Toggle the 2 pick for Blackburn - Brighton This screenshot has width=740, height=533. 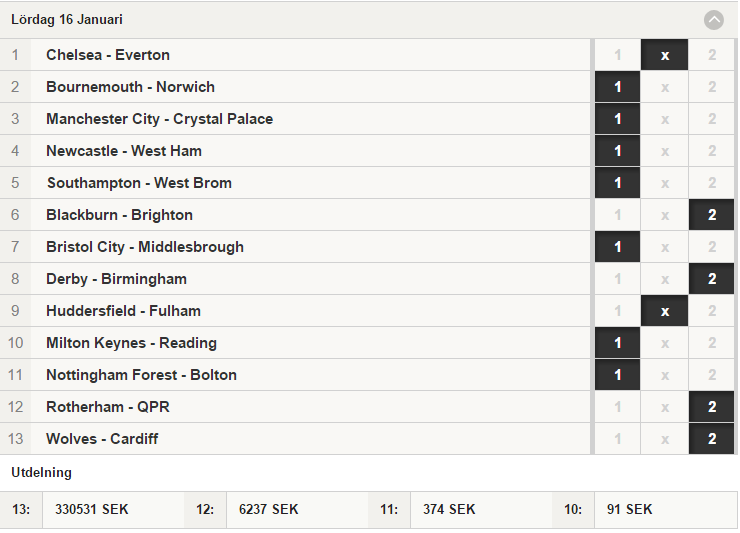click(x=712, y=215)
